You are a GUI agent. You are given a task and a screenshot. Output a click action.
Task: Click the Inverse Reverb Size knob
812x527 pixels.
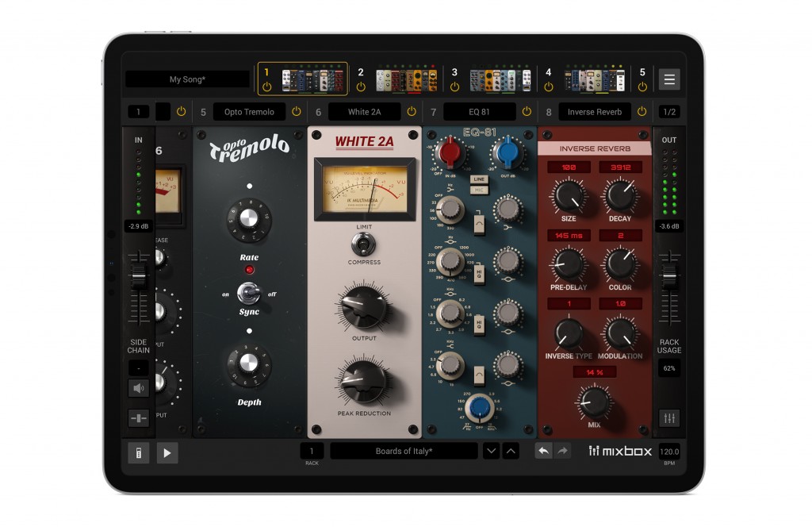pos(569,196)
